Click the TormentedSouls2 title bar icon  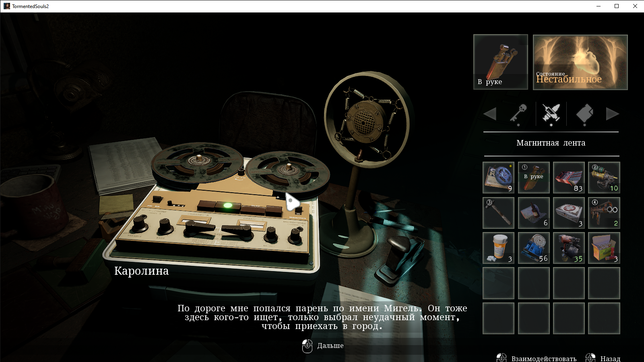7,6
